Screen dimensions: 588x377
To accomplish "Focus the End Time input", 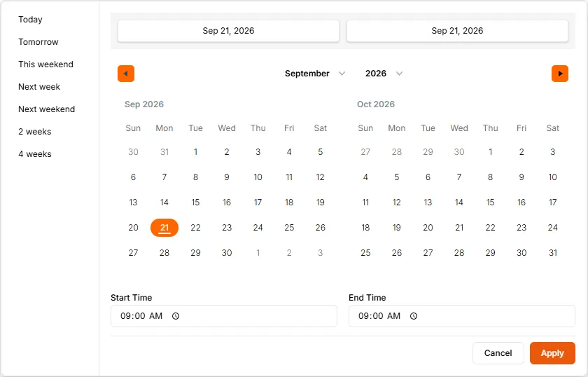I will point(461,316).
